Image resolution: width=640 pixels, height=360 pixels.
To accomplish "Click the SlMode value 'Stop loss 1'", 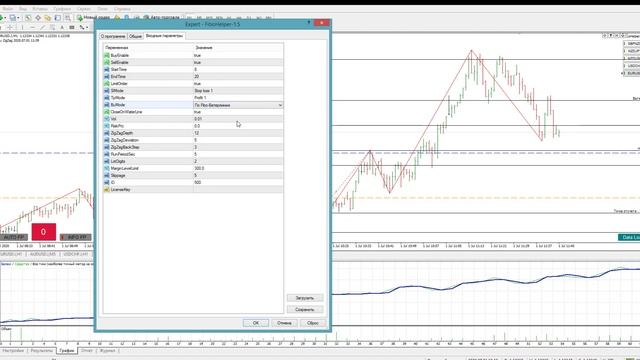I will [204, 91].
